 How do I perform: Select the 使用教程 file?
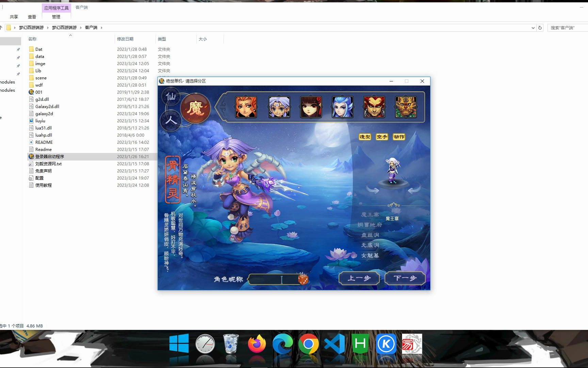coord(44,185)
